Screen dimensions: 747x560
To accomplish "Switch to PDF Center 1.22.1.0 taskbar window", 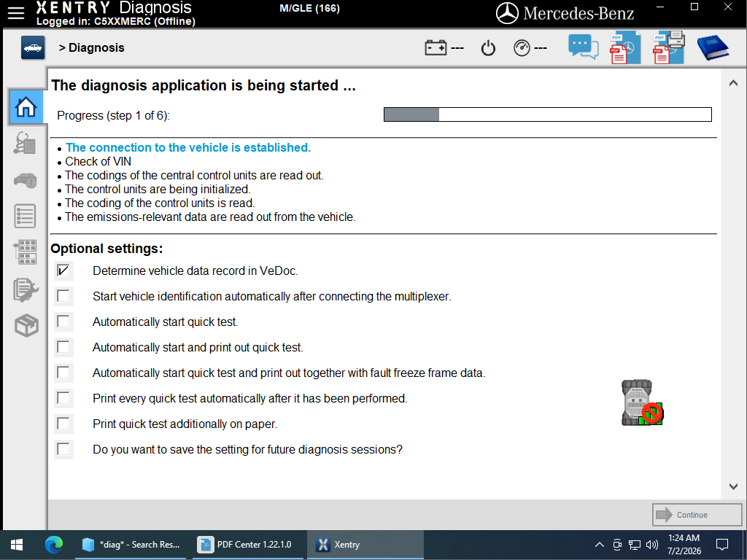I will click(247, 545).
